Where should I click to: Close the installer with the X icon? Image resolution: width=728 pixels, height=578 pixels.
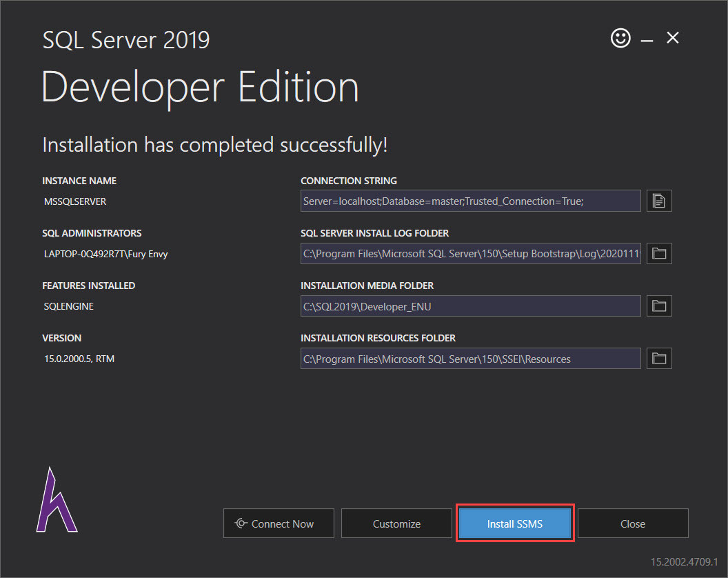673,38
